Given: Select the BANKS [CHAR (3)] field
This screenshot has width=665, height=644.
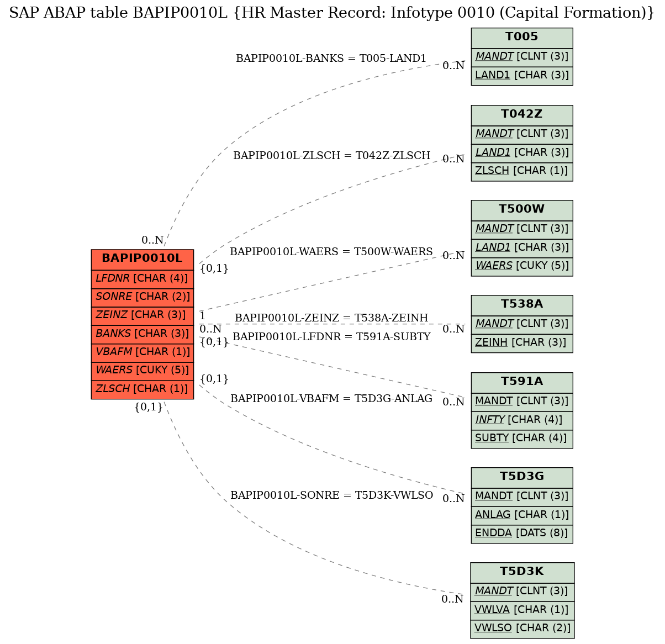Looking at the screenshot, I should (142, 334).
